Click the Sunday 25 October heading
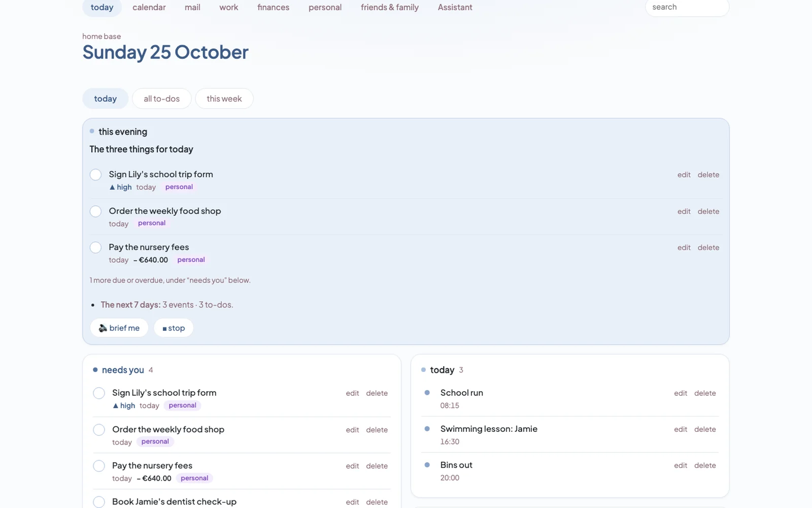The image size is (812, 508). point(165,52)
